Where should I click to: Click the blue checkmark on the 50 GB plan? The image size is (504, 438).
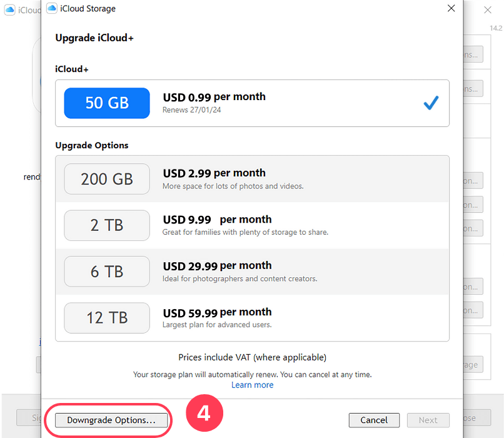(430, 103)
